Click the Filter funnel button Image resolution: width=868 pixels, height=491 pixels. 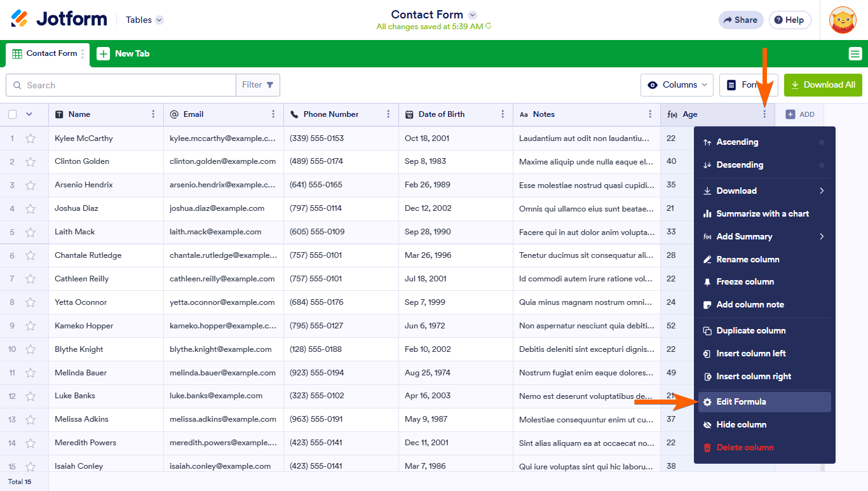pyautogui.click(x=258, y=85)
